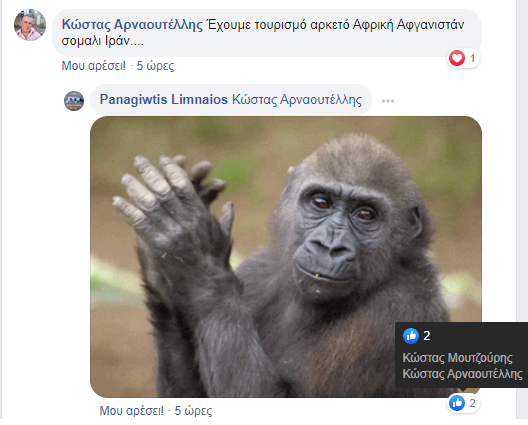Open Panagiwtis Limnaios profile avatar
Screen dimensions: 528x425
coord(74,101)
